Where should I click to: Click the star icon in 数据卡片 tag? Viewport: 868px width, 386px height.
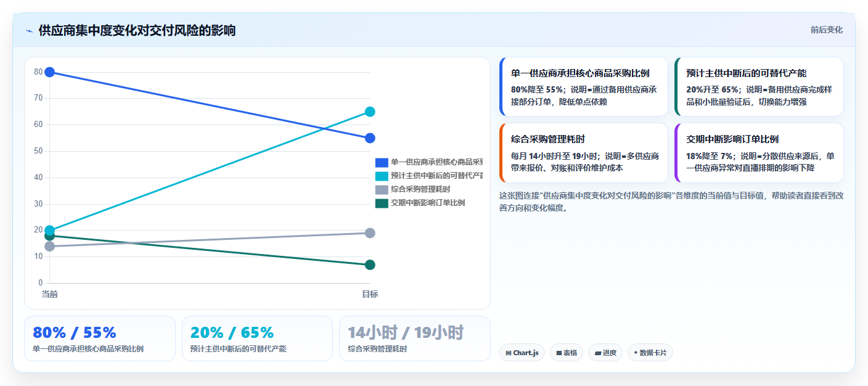(636, 353)
